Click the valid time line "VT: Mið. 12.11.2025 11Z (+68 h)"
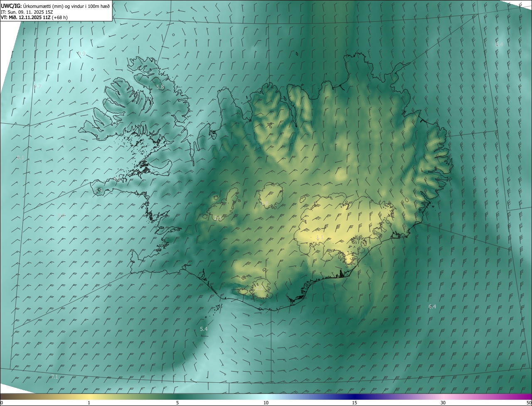 (x=34, y=17)
